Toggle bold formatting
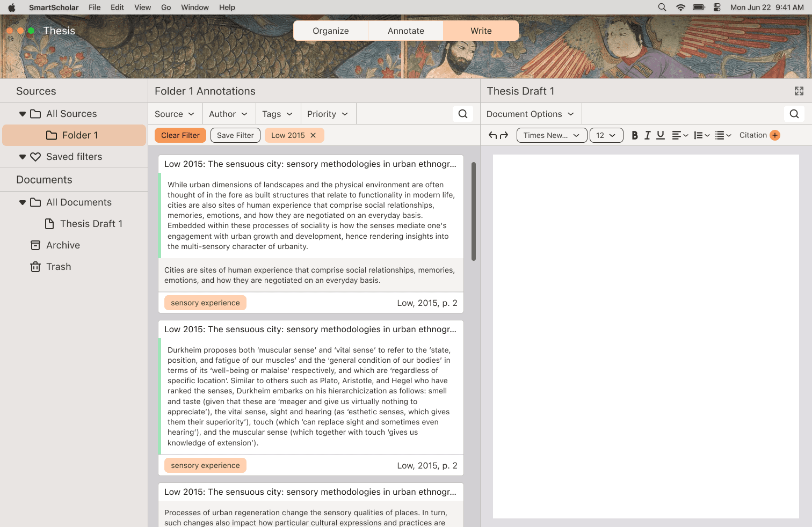Viewport: 812px width, 527px height. pos(635,135)
